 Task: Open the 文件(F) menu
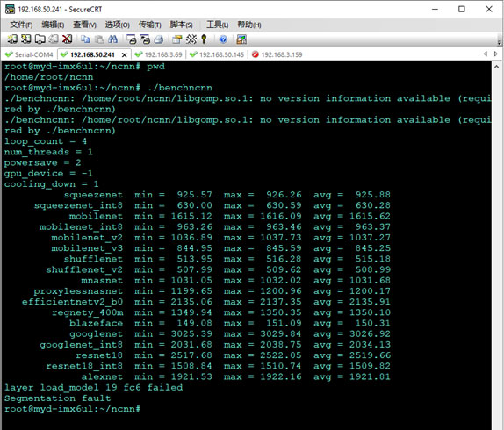click(x=21, y=25)
